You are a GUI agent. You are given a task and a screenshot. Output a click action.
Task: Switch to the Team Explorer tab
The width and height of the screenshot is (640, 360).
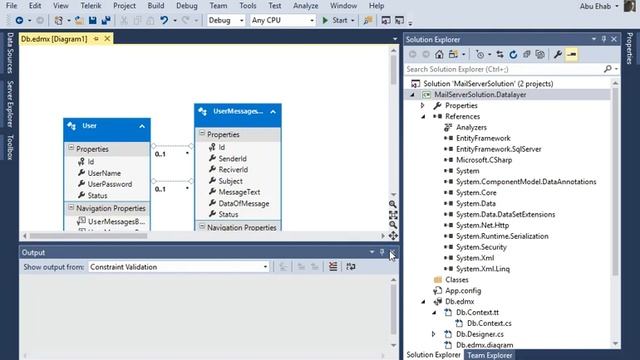(x=489, y=355)
